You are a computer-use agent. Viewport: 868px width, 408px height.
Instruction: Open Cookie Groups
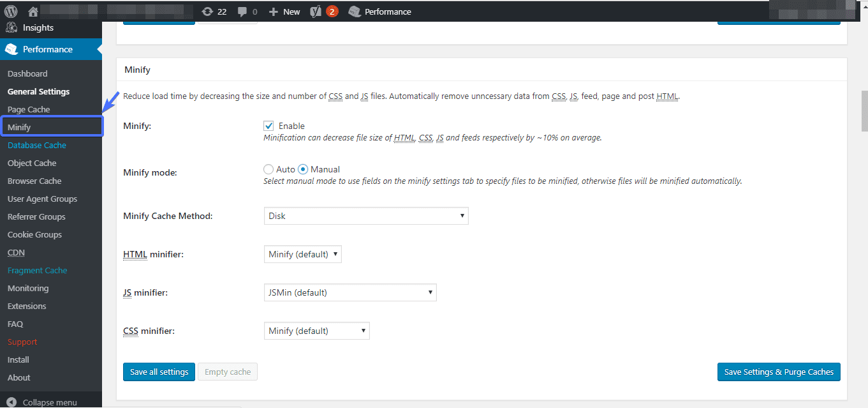pyautogui.click(x=34, y=234)
